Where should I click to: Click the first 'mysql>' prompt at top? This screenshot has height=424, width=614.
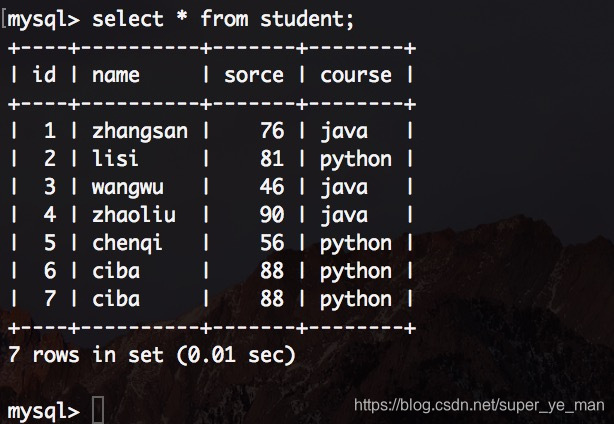(43, 20)
